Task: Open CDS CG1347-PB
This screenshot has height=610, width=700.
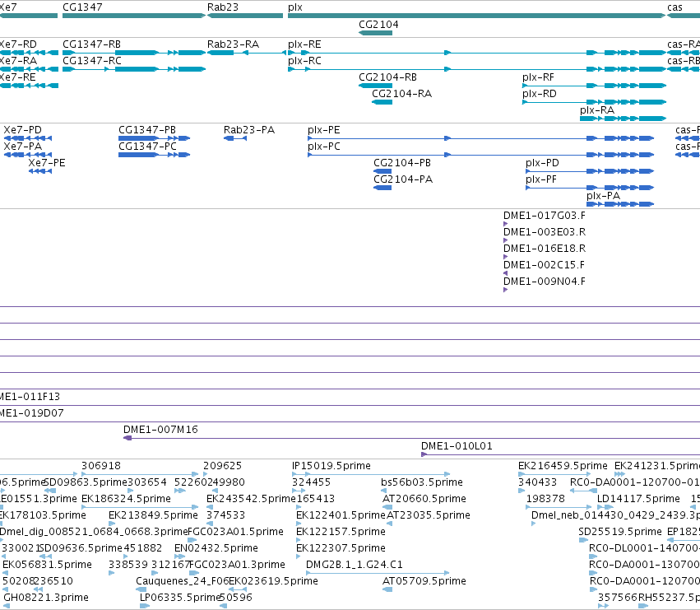Action: 147,130
